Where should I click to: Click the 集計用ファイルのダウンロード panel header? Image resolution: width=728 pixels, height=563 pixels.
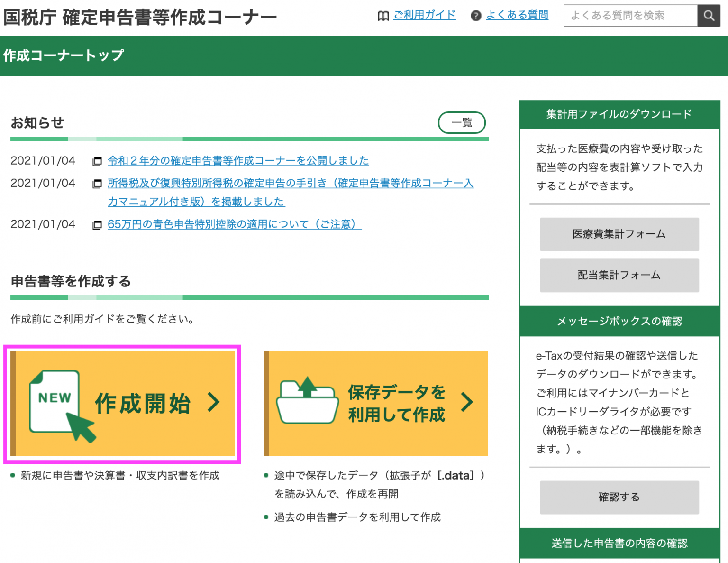click(619, 114)
